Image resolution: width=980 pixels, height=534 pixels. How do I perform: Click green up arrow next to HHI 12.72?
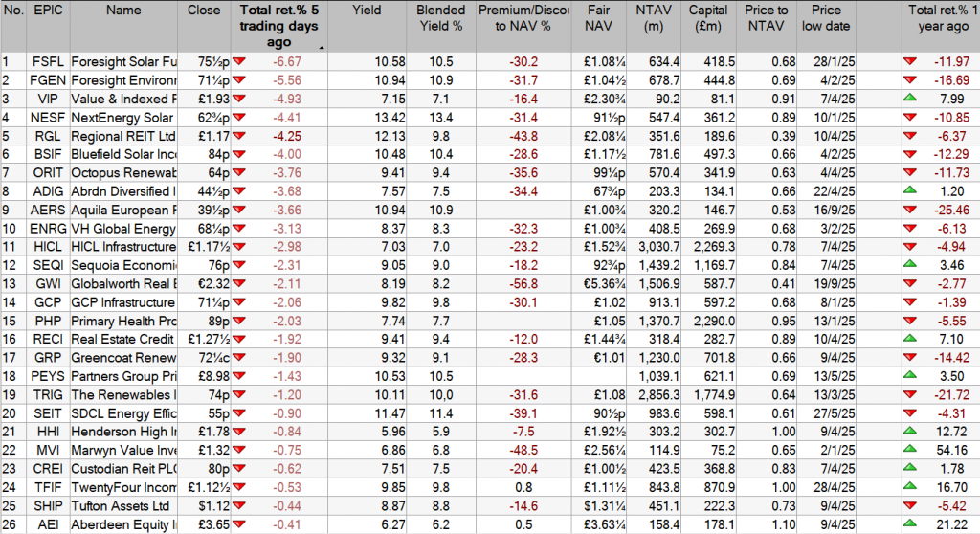(x=910, y=431)
